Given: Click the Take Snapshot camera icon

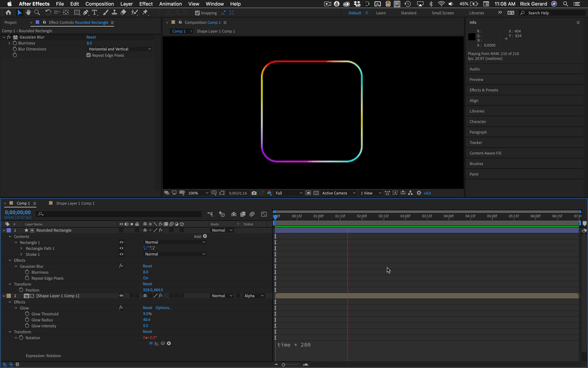Looking at the screenshot, I should [x=254, y=193].
